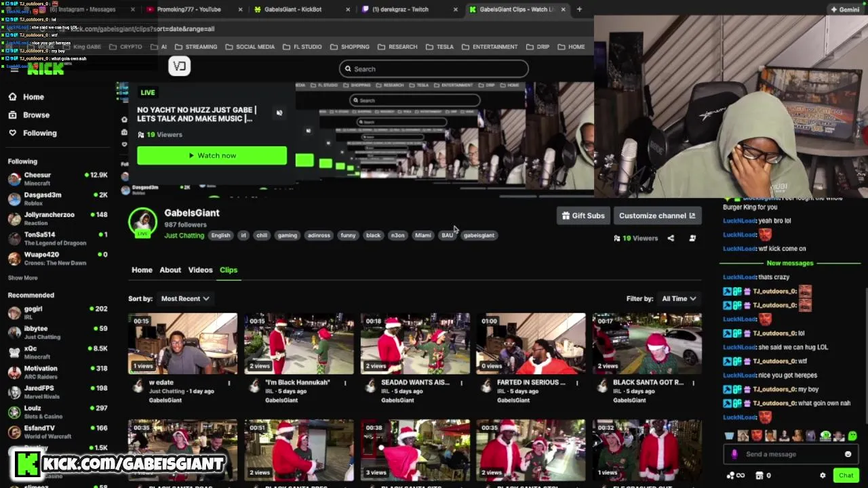Click the 'Send a message' chat field

791,454
